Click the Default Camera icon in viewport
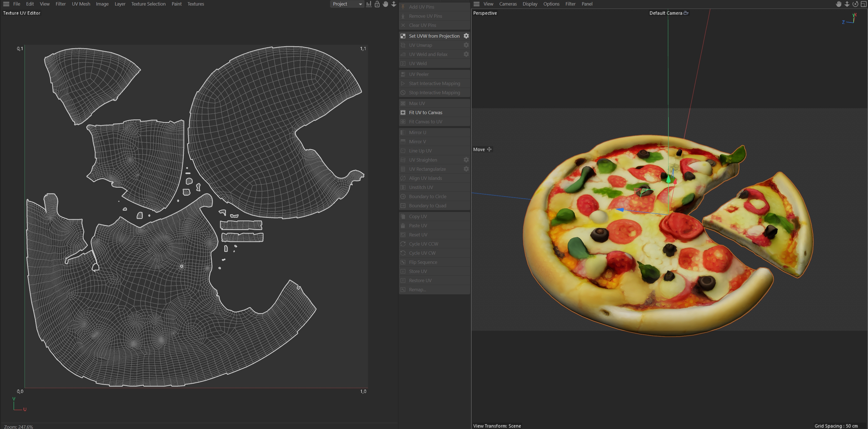The image size is (868, 429). coord(686,13)
